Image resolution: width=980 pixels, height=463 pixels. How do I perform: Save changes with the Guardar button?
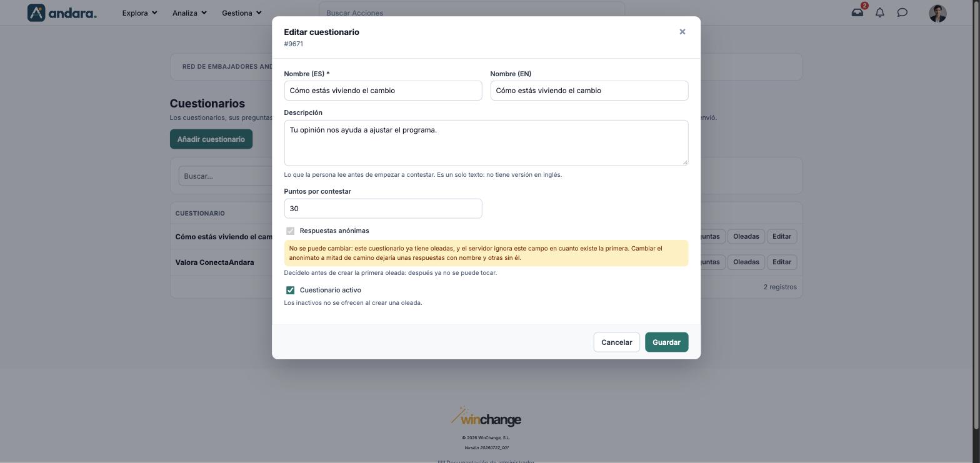[666, 342]
